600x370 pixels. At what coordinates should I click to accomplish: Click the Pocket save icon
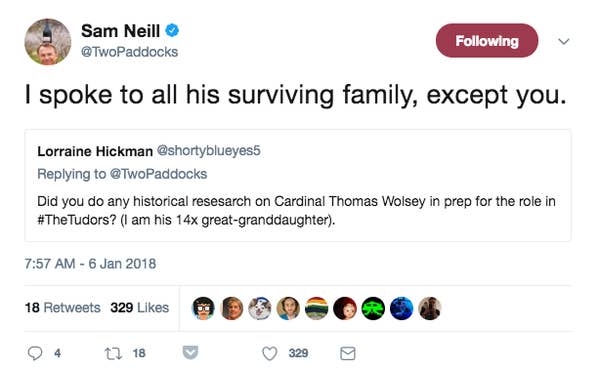(190, 352)
